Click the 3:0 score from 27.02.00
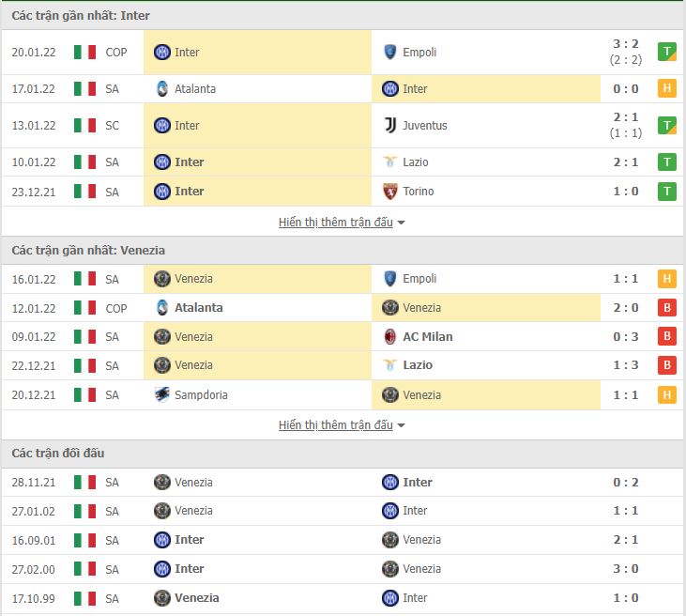 (626, 569)
